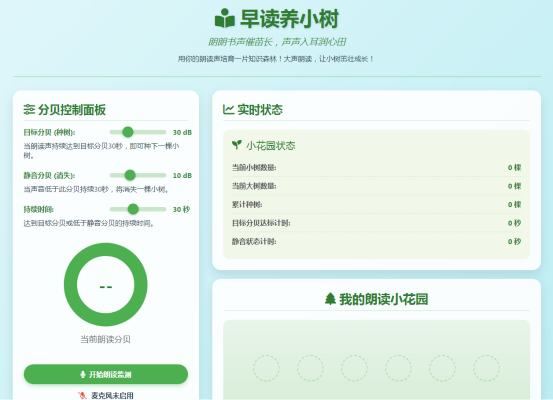Image resolution: width=553 pixels, height=400 pixels.
Task: Click the 静音分贝 (消失) label
Action: point(49,176)
